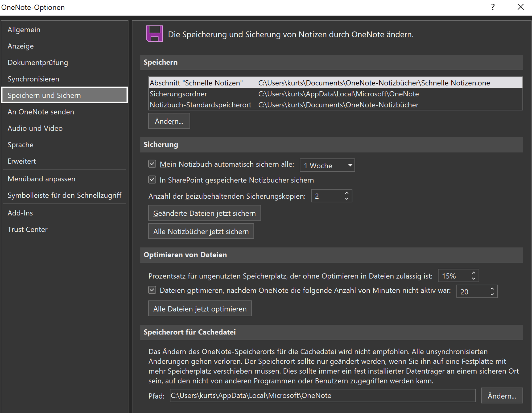Decrease number of Sicherungskopien
This screenshot has width=532, height=413.
coord(347,199)
